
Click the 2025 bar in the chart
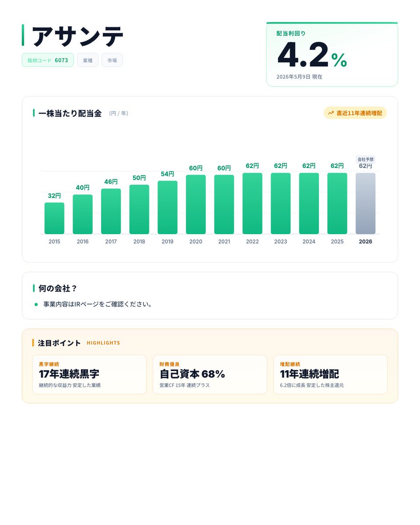[x=337, y=203]
